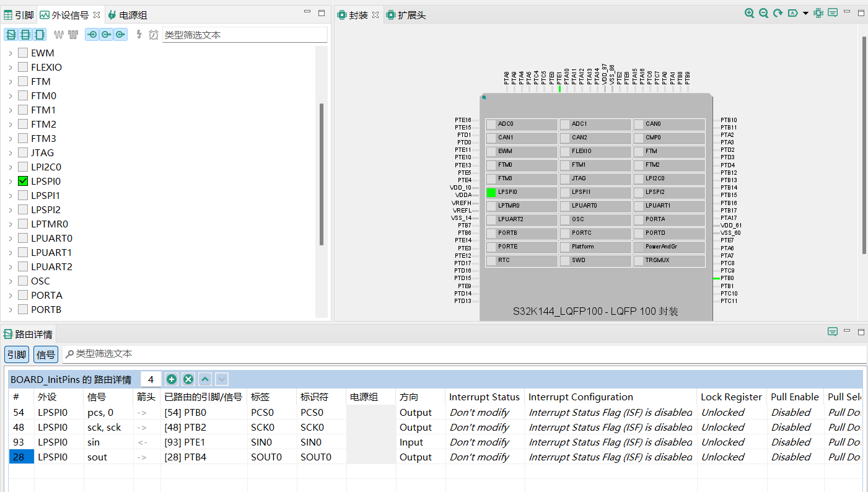Screen dimensions: 868x492
Task: Close the 外设信号 tab
Action: point(97,14)
